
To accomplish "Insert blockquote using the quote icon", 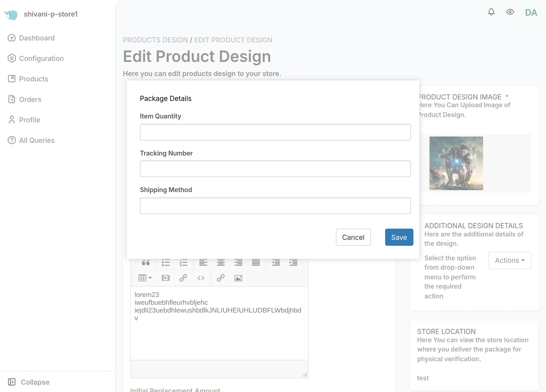I will pos(146,263).
